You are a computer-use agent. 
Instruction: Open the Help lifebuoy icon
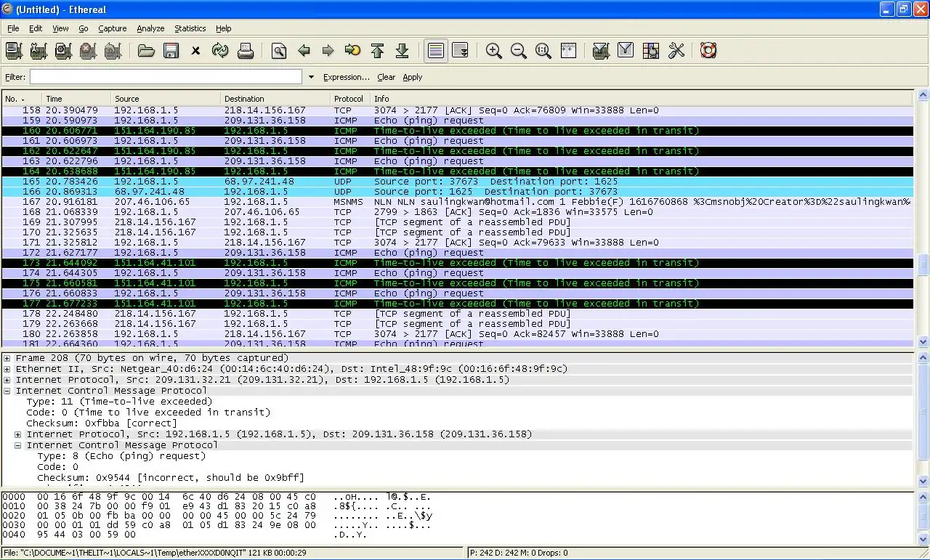pos(708,51)
